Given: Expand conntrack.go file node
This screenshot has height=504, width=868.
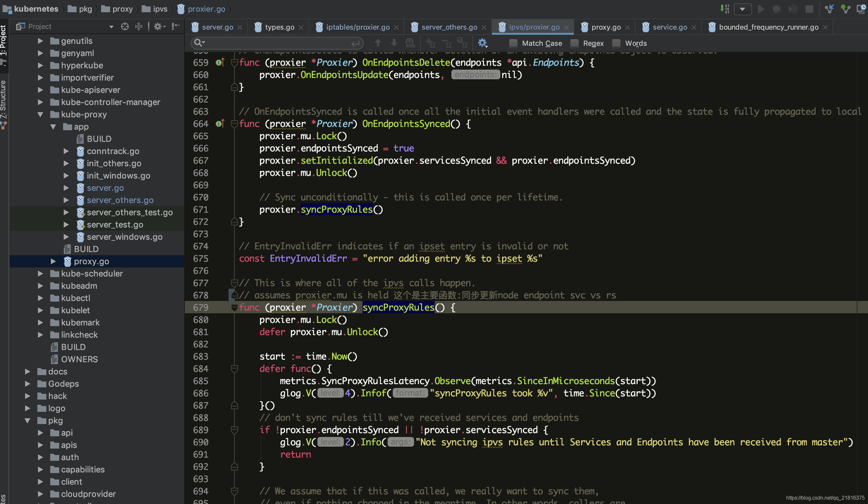Looking at the screenshot, I should (66, 151).
